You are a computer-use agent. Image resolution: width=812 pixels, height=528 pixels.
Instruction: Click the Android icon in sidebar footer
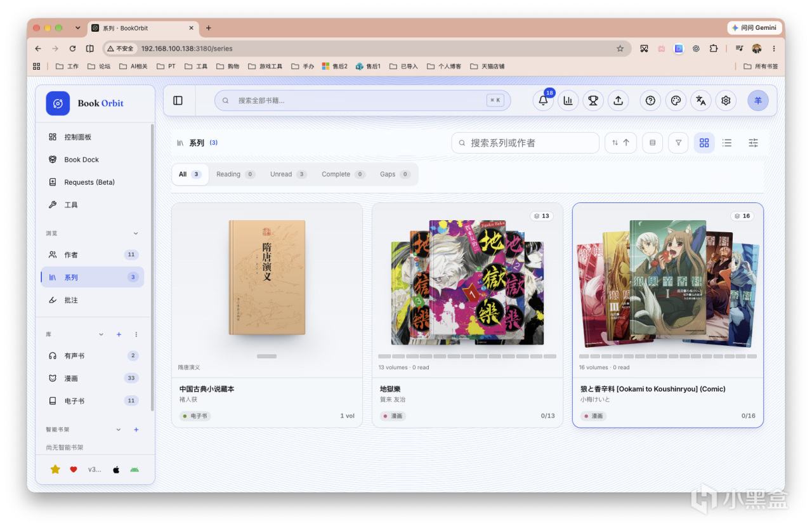click(x=134, y=470)
